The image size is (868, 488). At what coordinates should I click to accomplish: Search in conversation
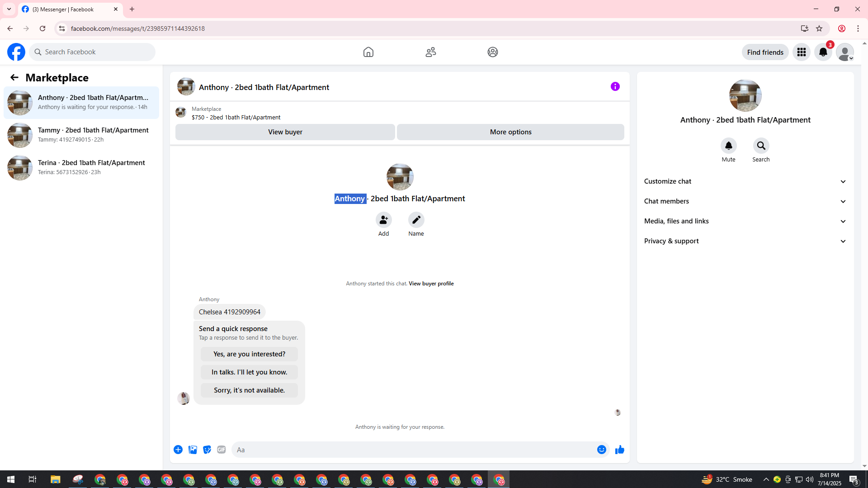click(761, 146)
